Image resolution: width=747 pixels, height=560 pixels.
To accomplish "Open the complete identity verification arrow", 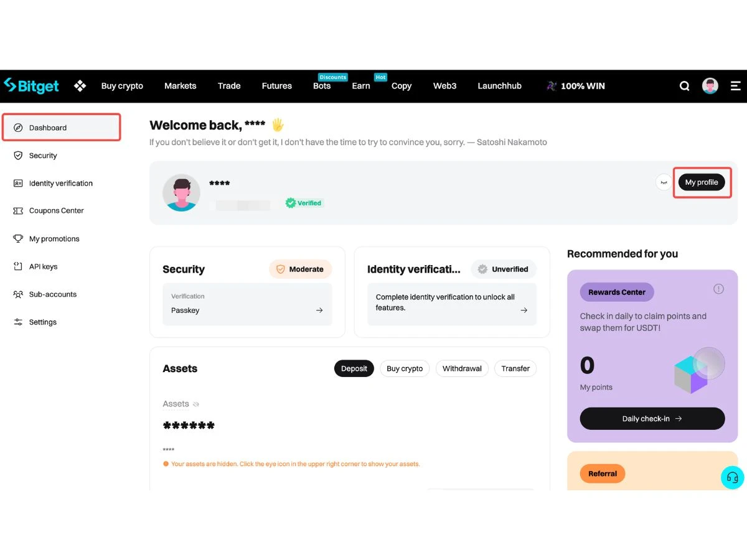I will (524, 310).
